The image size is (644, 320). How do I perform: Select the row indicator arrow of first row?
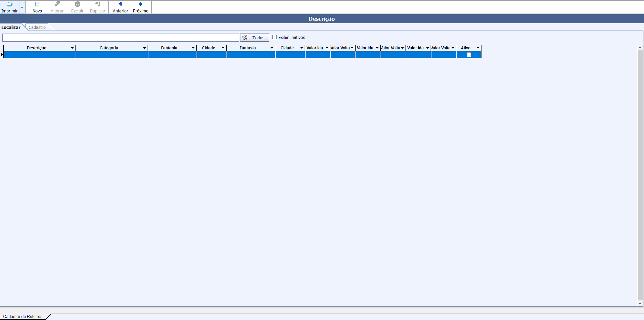pos(2,55)
